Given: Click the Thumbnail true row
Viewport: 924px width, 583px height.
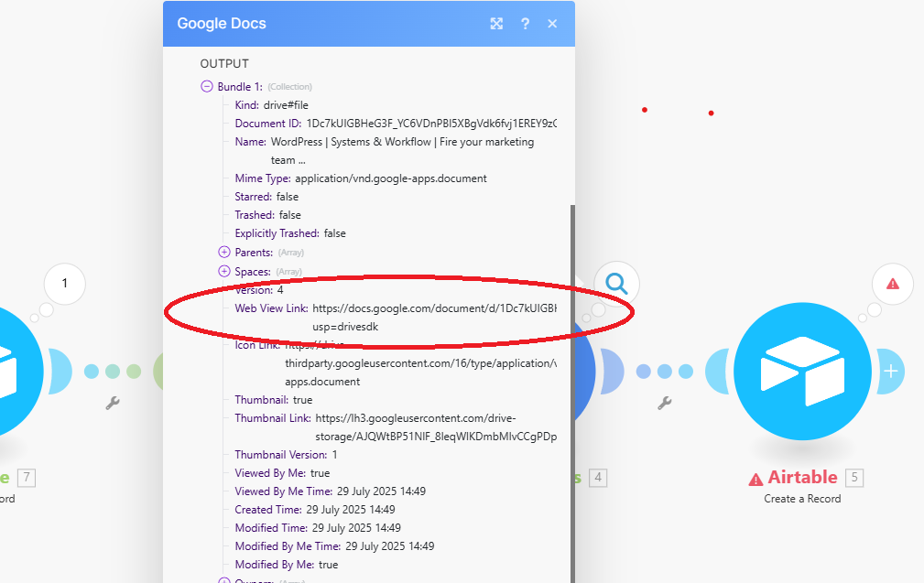Looking at the screenshot, I should coord(274,400).
